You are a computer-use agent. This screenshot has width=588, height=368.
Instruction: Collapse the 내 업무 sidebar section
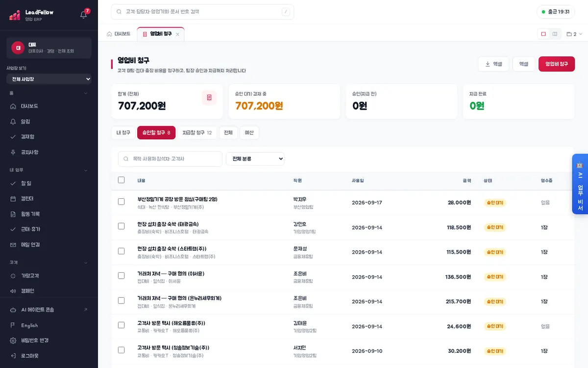(x=85, y=170)
